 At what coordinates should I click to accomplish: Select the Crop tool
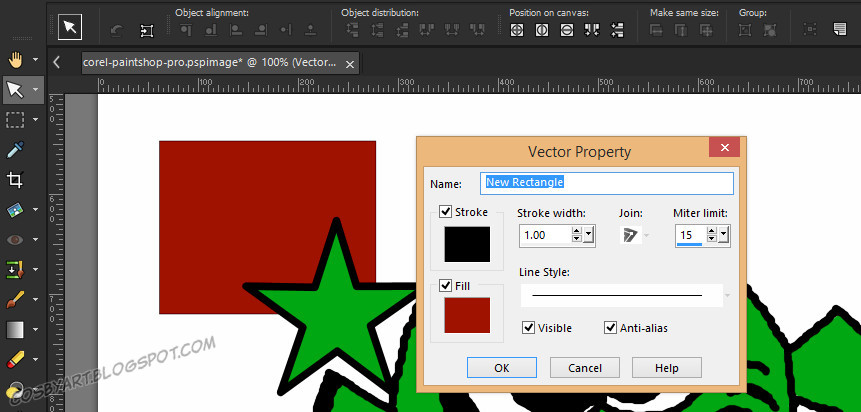point(15,180)
